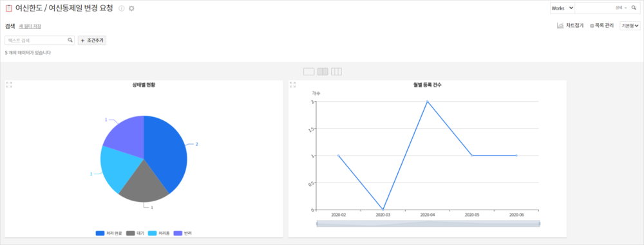Switch to the two-column chart layout
This screenshot has width=644, height=245.
(323, 72)
